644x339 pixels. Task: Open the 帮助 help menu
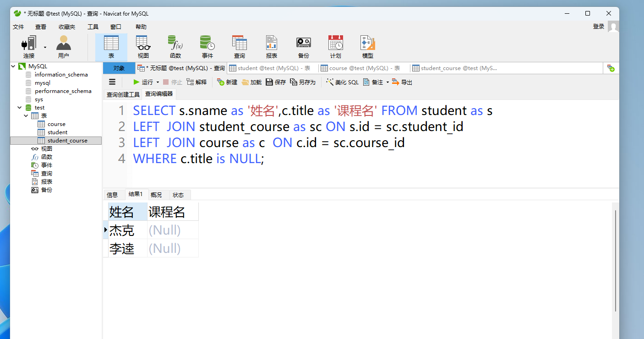pos(141,27)
